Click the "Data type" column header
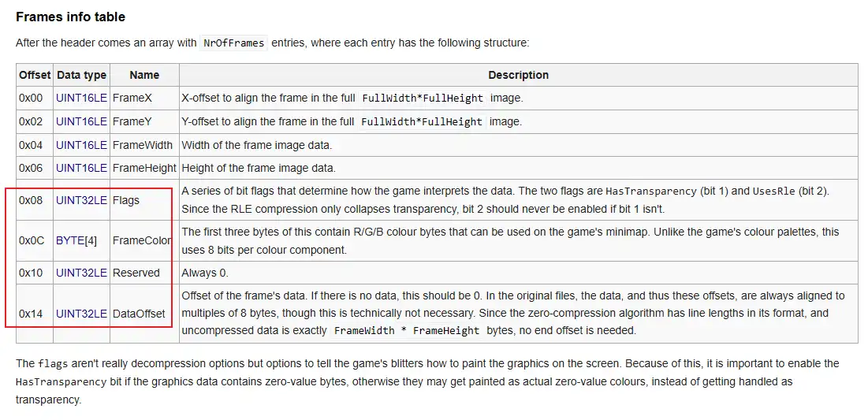This screenshot has width=868, height=420. coord(81,75)
